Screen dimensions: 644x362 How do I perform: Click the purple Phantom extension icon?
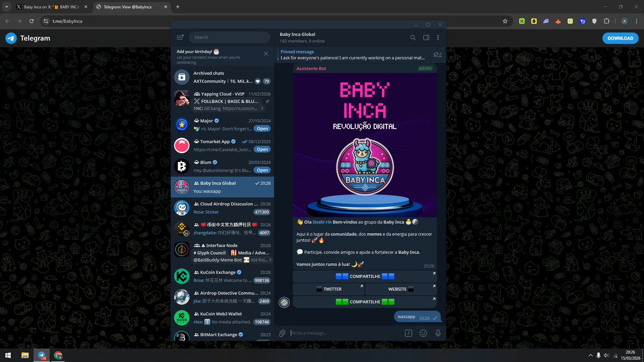[546, 21]
